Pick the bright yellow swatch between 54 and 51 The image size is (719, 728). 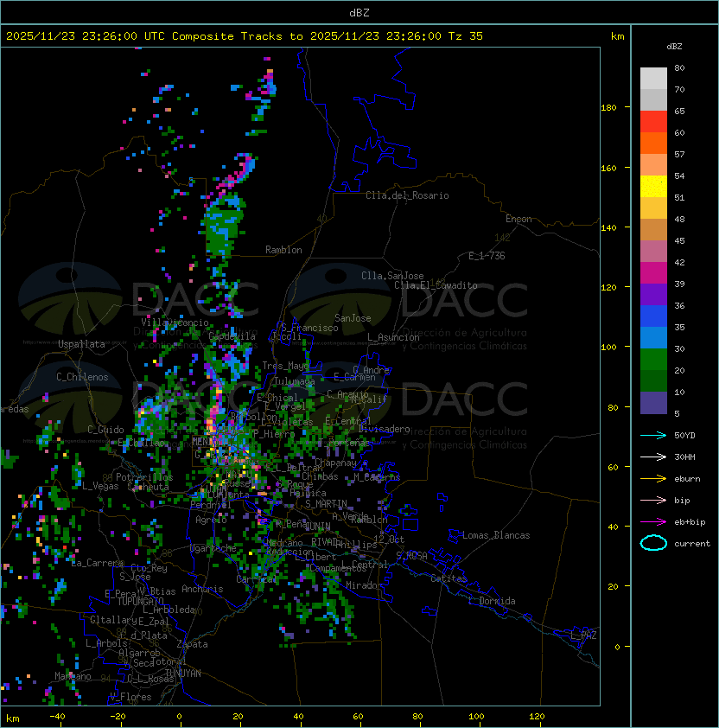pos(653,186)
